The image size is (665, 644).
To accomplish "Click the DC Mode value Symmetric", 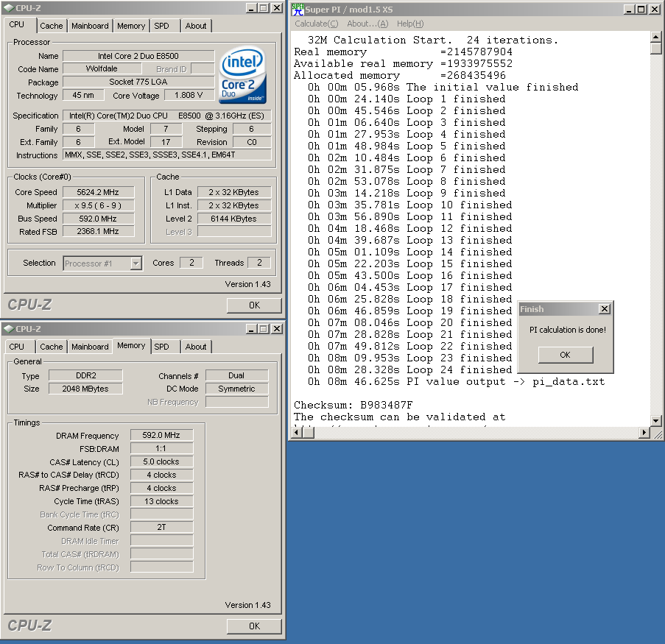I will [236, 389].
